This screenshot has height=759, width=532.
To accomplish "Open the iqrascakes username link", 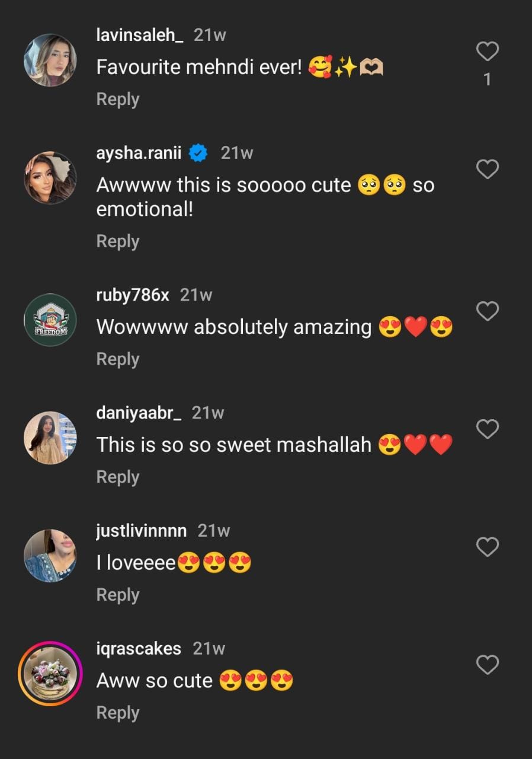I will (x=139, y=649).
